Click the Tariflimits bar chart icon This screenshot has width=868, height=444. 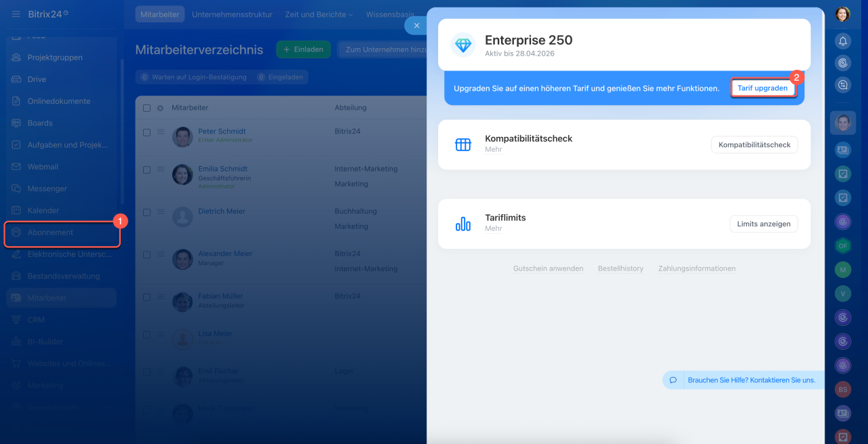coord(463,224)
